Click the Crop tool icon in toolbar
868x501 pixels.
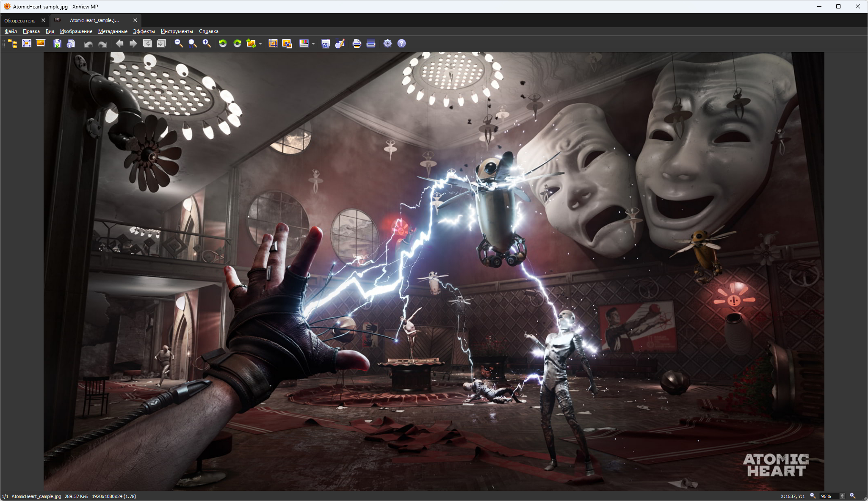click(x=273, y=44)
